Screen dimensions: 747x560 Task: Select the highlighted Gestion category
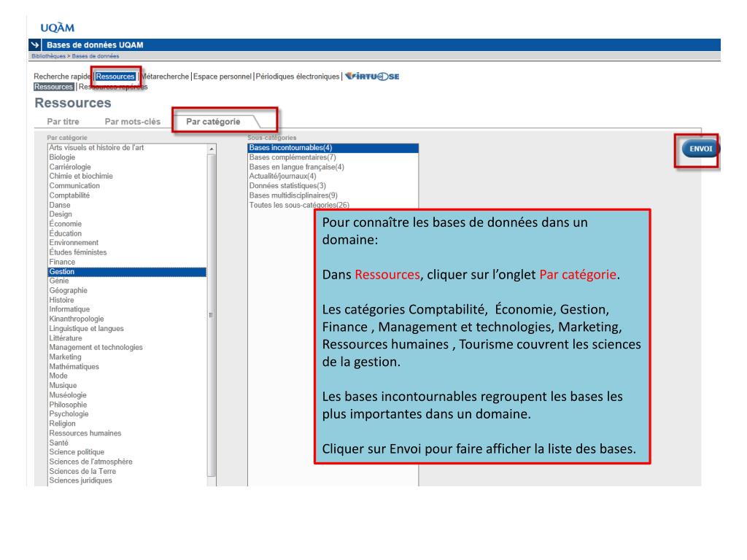coord(127,271)
